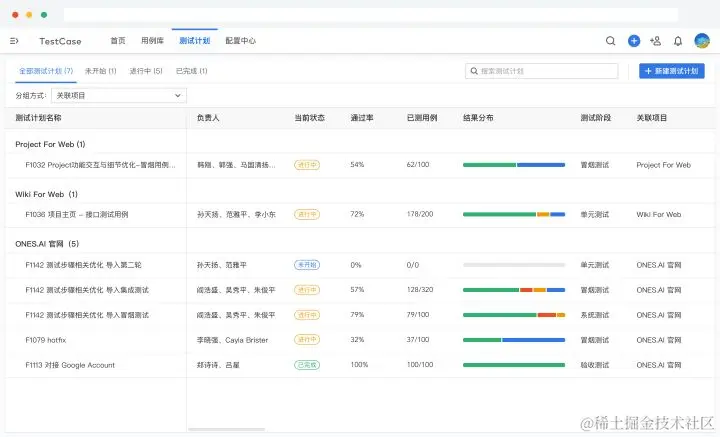
Task: Open the 分组方式 关联项目 dropdown
Action: coord(119,95)
